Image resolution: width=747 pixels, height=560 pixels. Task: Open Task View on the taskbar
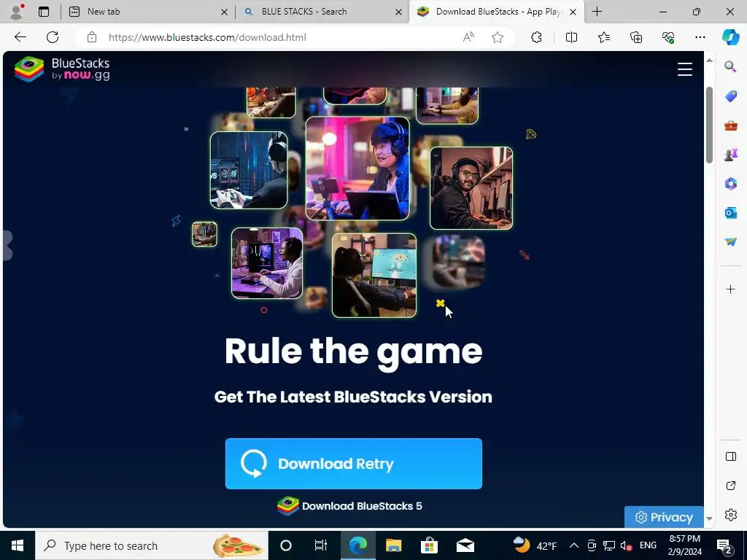pyautogui.click(x=321, y=545)
